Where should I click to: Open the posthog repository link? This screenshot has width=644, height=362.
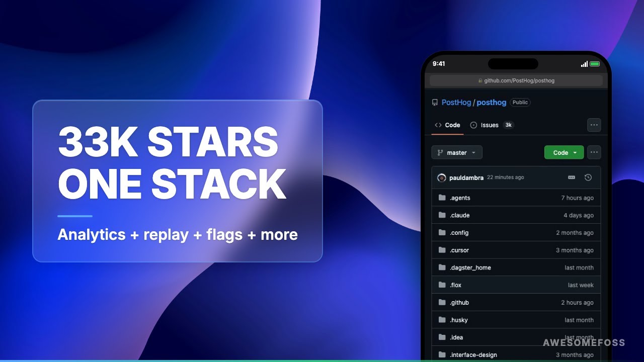[x=492, y=103]
